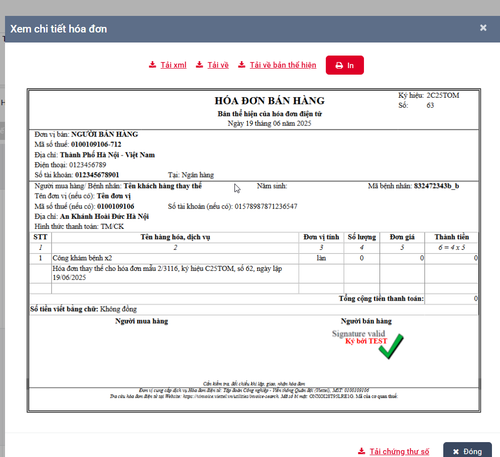Viewport: 500px width, 457px height.
Task: Click the account number 012345678901
Action: click(x=97, y=175)
